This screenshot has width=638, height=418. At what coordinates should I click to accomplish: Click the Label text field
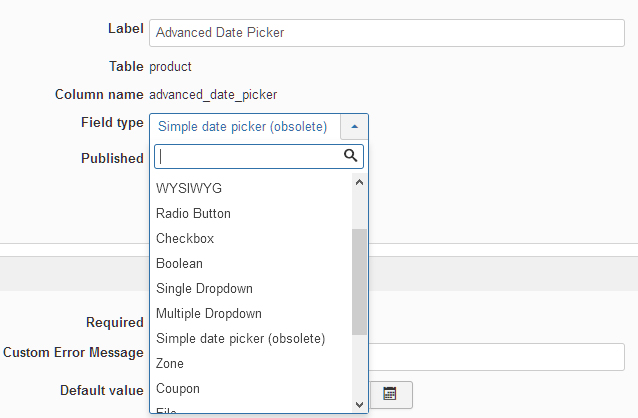point(387,33)
